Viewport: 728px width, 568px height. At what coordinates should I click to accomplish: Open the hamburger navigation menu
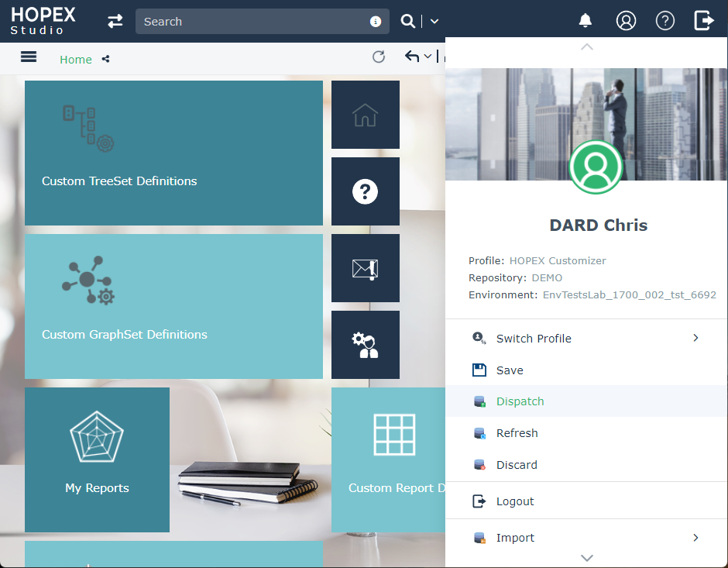[x=29, y=57]
